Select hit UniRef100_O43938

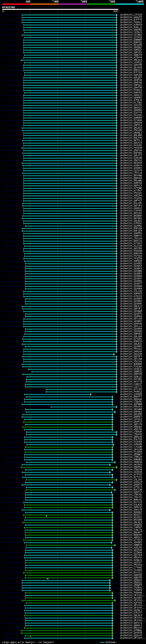tap(131, 472)
